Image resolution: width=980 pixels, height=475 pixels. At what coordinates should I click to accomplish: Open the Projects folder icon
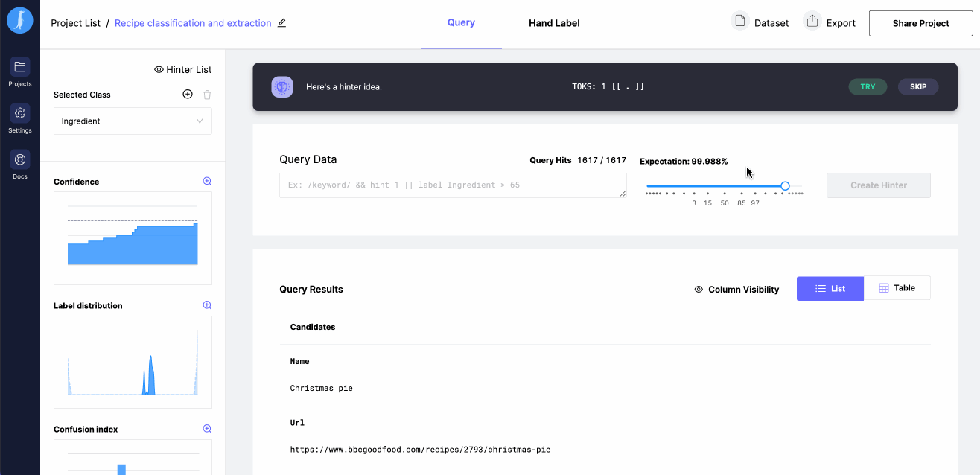pyautogui.click(x=20, y=67)
